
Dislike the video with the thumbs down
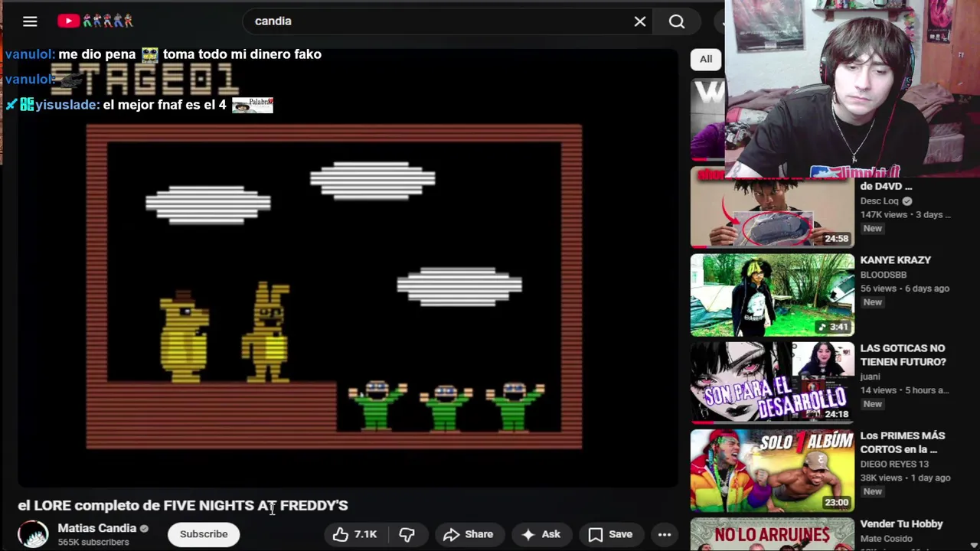tap(407, 534)
